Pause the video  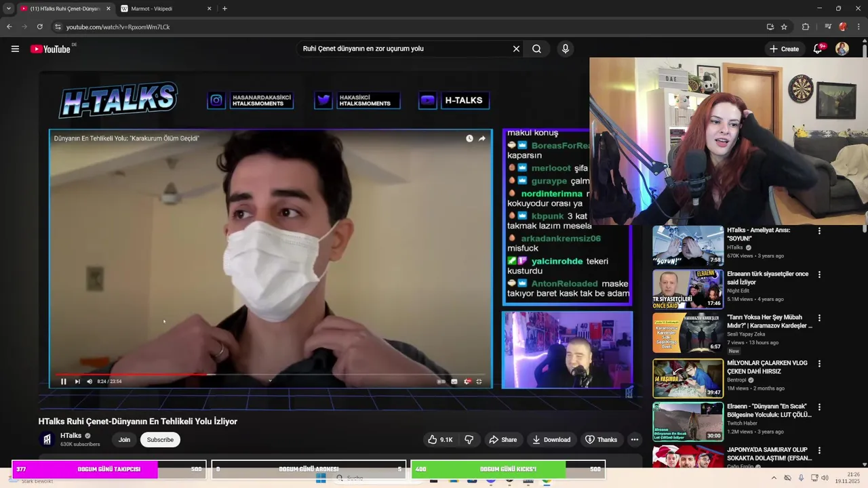64,382
